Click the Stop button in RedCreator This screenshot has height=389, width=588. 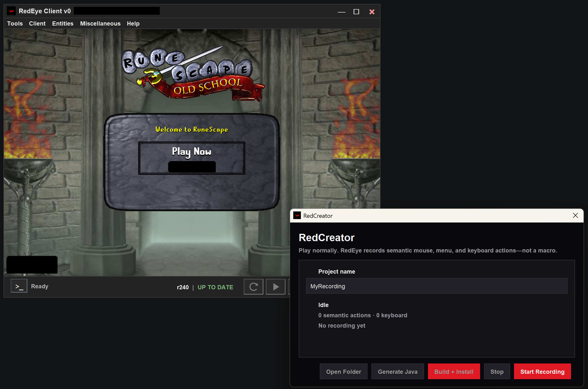(x=497, y=371)
